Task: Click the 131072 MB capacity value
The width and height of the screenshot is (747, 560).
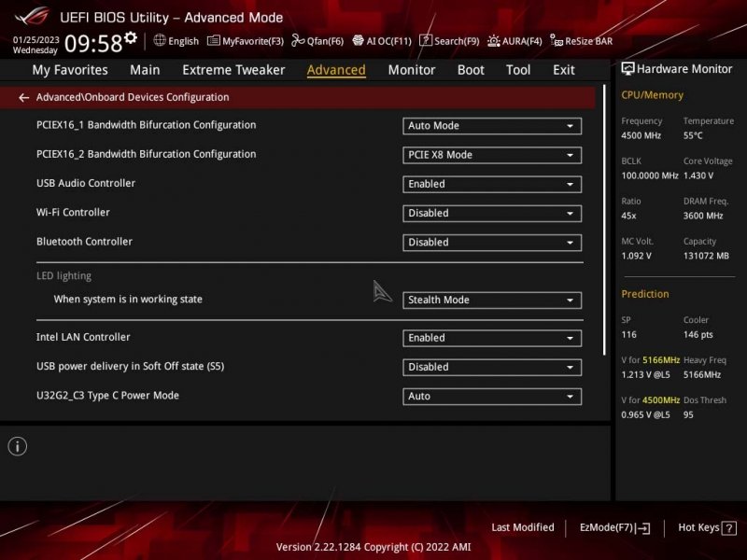Action: (706, 256)
